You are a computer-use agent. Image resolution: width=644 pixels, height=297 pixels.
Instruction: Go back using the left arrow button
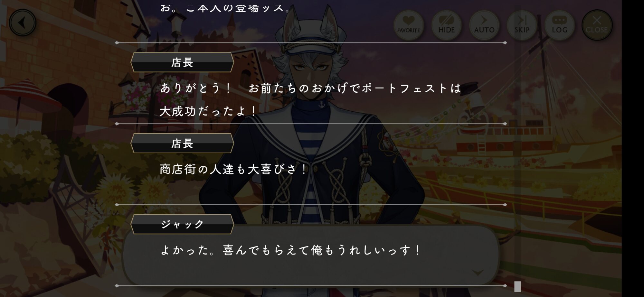23,23
